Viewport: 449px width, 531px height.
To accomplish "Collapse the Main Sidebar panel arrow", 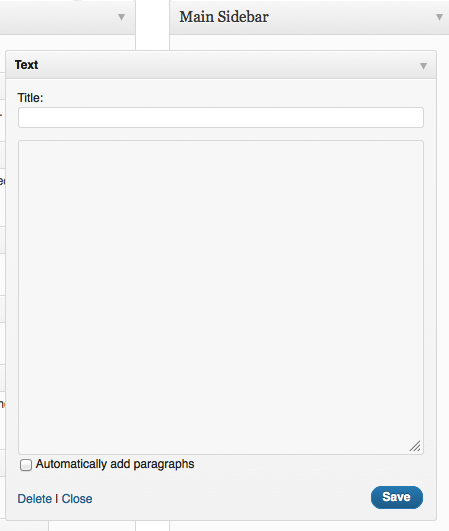I will coord(439,17).
